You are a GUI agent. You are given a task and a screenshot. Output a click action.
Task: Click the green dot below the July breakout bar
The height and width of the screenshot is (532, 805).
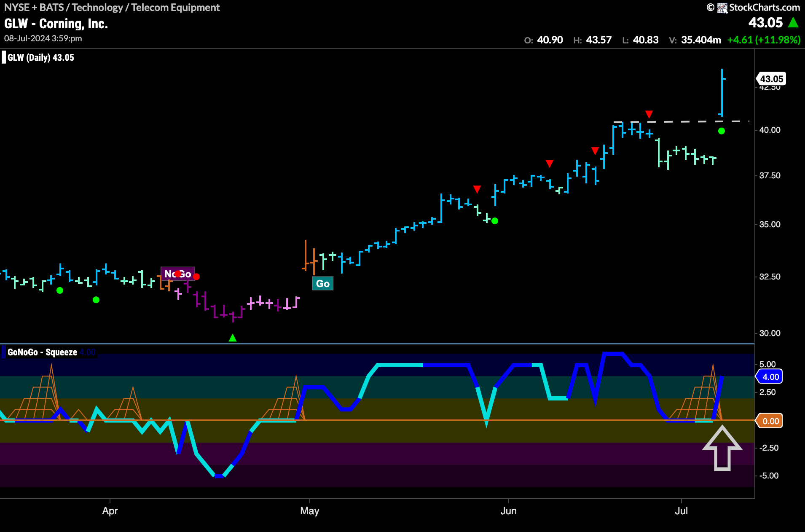point(722,131)
